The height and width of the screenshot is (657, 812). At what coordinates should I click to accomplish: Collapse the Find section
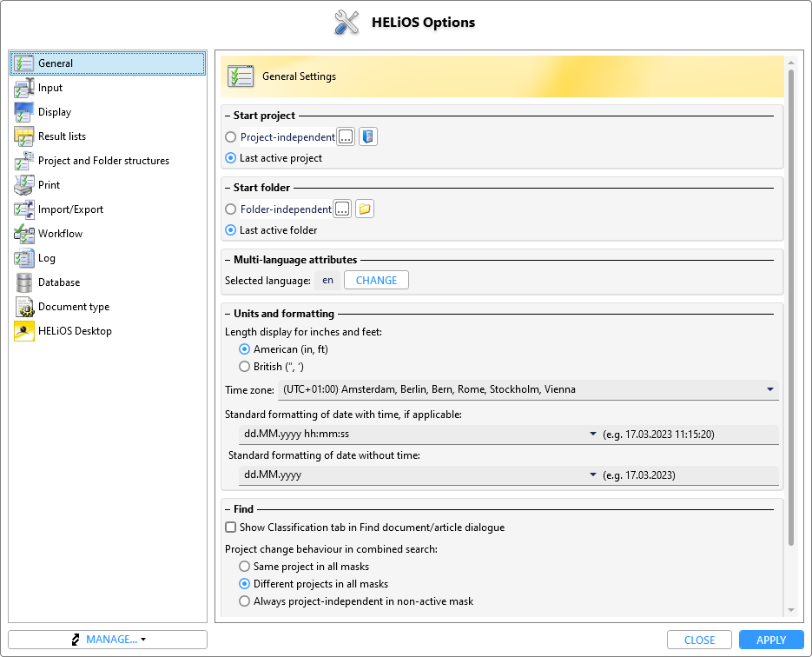point(228,509)
